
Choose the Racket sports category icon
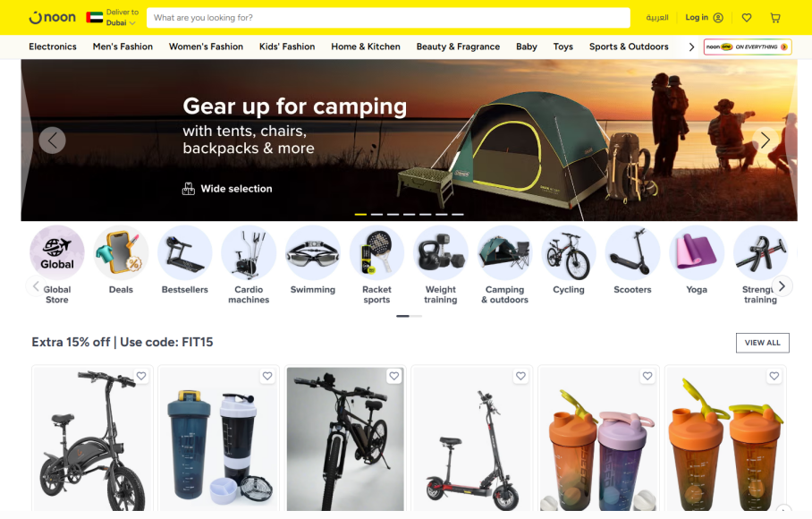click(x=376, y=252)
